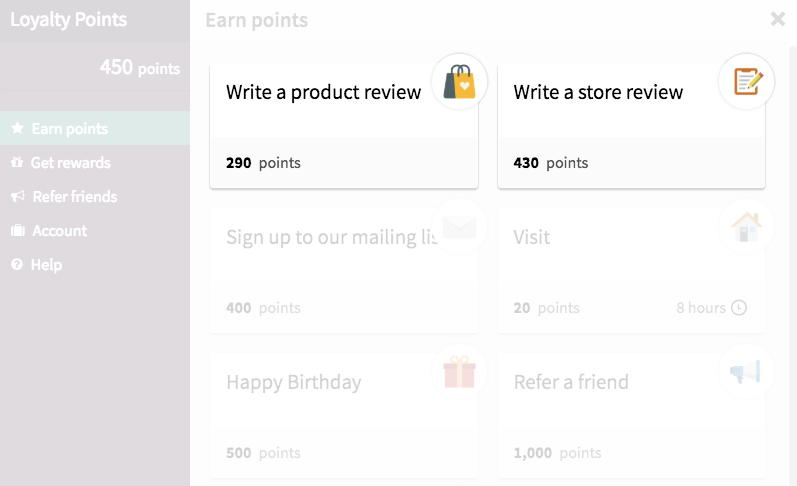
Task: Choose the Happy Birthday 500 points card
Action: point(344,416)
